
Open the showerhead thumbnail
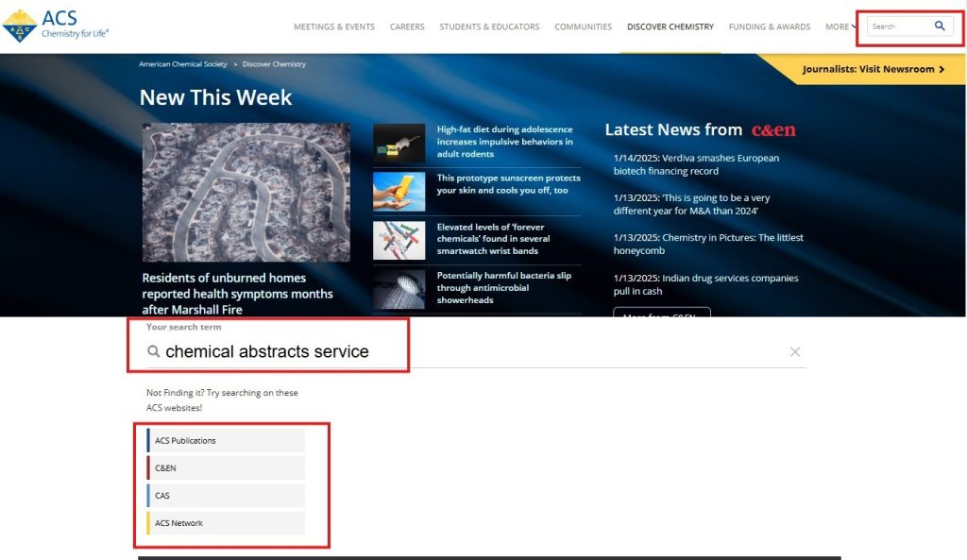[x=399, y=289]
